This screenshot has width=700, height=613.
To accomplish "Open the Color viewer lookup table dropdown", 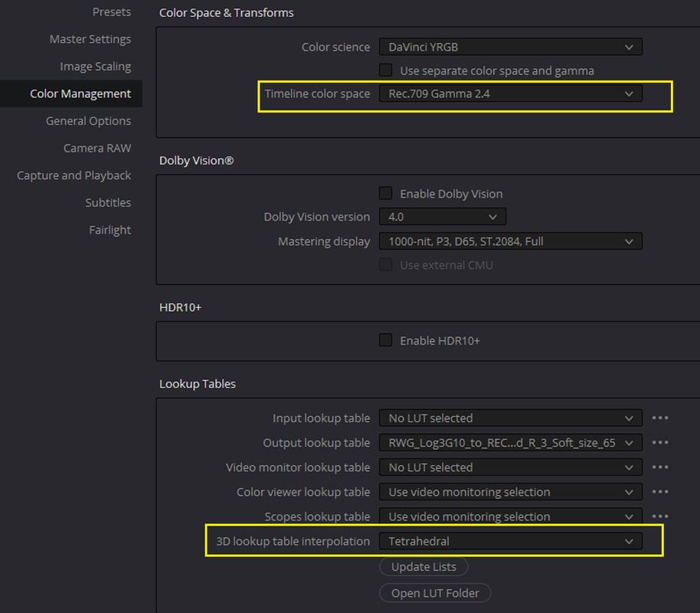I will 511,492.
